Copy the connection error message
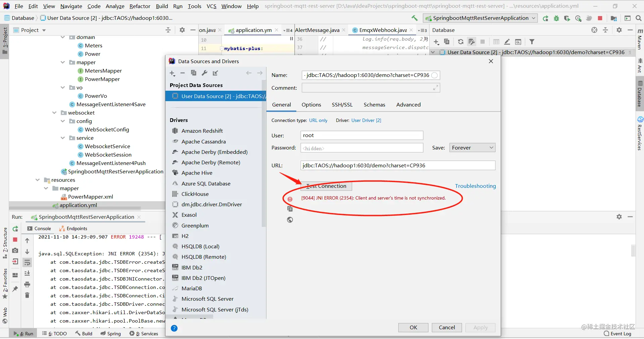644x339 pixels. click(290, 209)
